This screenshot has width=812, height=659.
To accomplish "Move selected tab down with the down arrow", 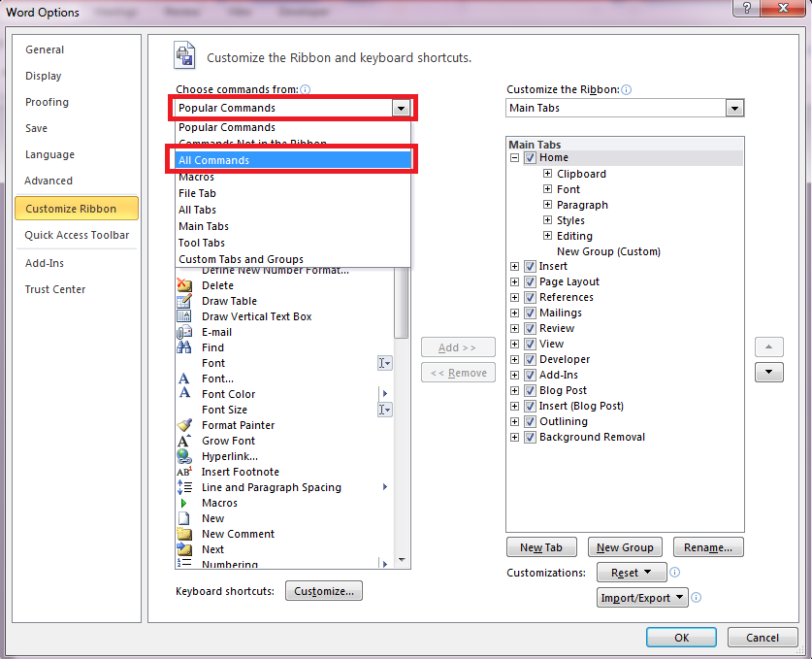I will coord(768,372).
